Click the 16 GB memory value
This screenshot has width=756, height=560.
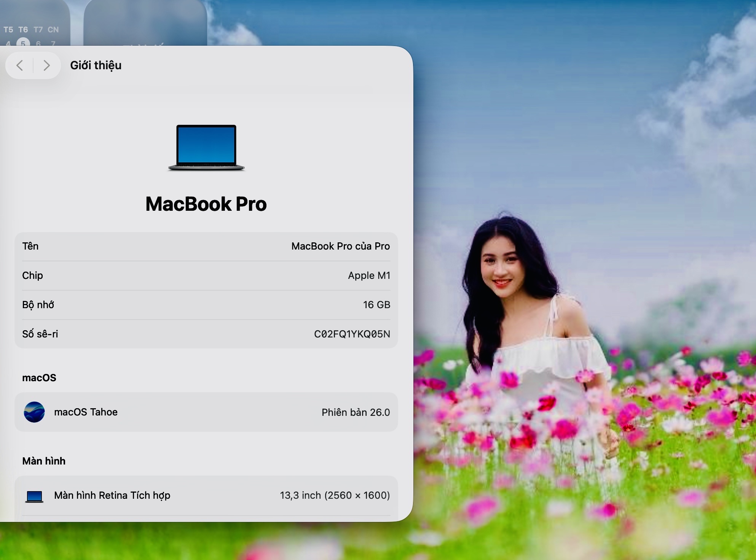[376, 305]
